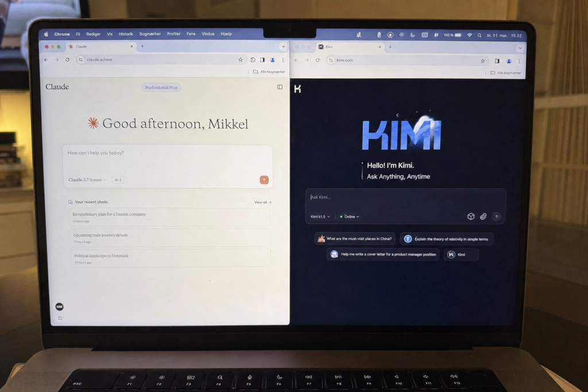Click the cube icon in Kimi input

tap(471, 216)
